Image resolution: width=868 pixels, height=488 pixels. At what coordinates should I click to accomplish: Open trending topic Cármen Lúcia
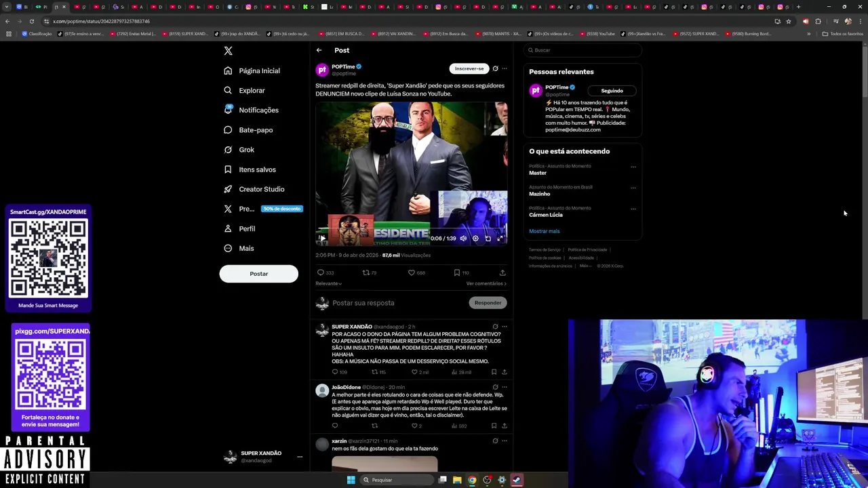point(546,215)
